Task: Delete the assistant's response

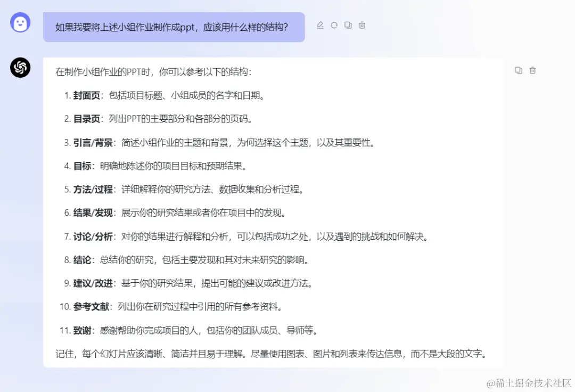Action: [532, 70]
